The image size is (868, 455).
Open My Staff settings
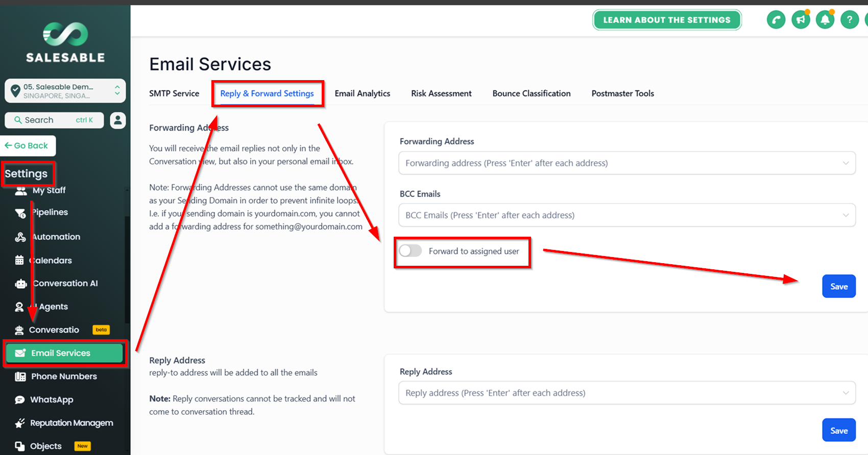point(49,190)
